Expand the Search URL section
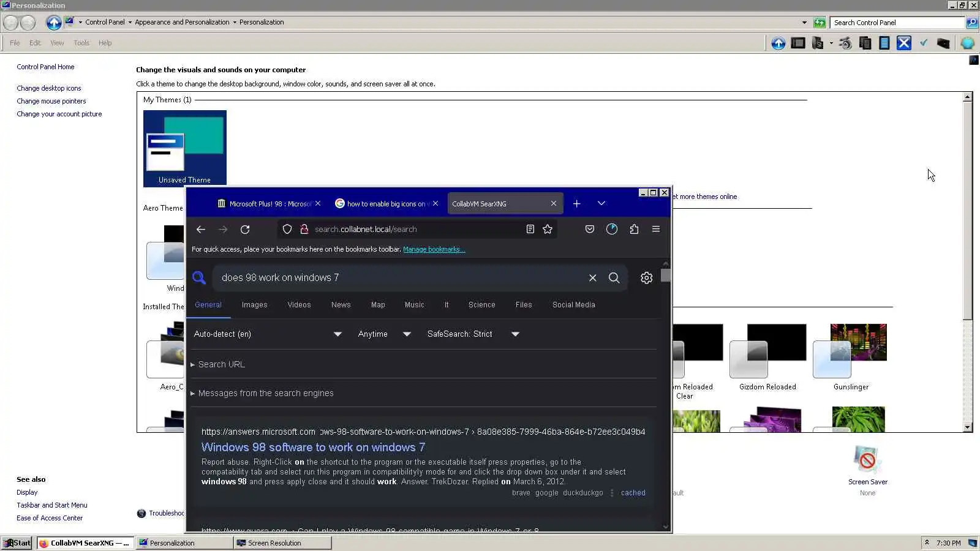 click(x=218, y=364)
